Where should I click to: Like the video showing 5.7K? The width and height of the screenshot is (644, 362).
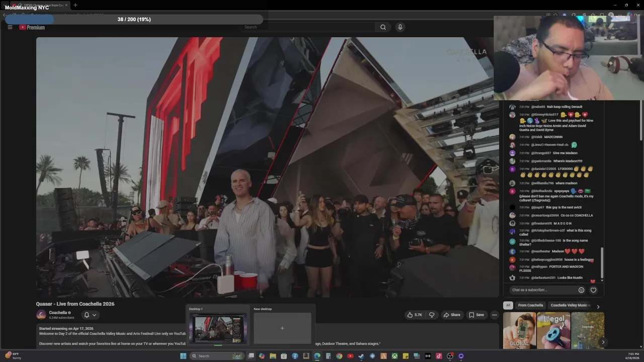tap(415, 315)
